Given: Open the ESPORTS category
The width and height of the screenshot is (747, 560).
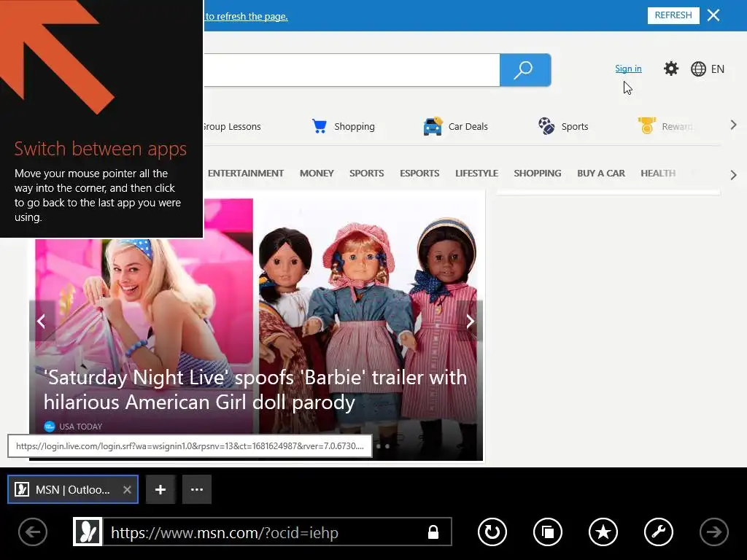Looking at the screenshot, I should (x=419, y=174).
